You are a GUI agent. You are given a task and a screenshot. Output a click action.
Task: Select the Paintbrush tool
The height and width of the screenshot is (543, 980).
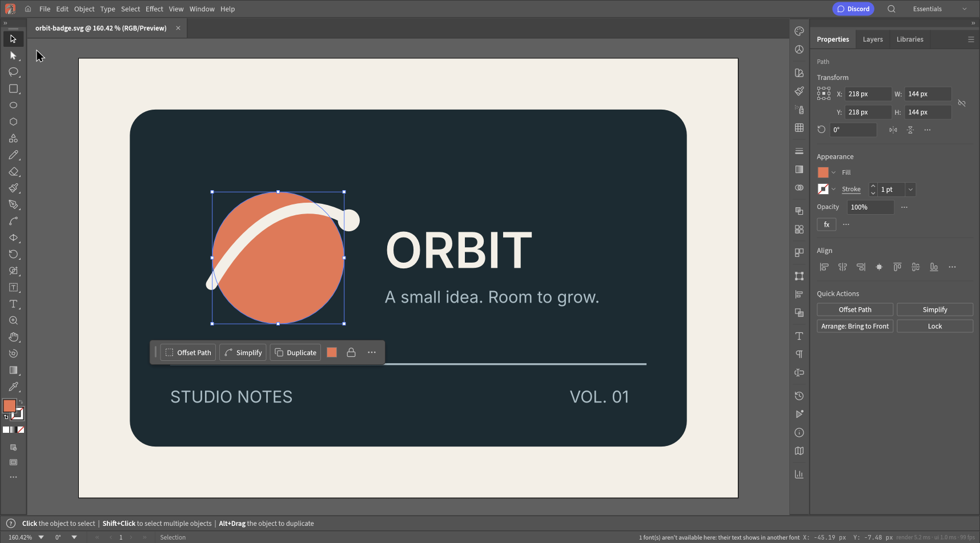[x=13, y=188]
